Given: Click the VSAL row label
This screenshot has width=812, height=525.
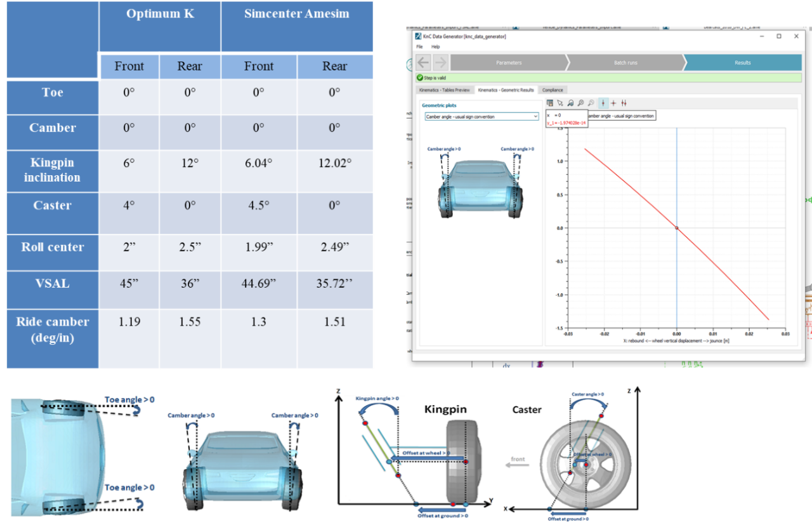Looking at the screenshot, I should [x=53, y=289].
